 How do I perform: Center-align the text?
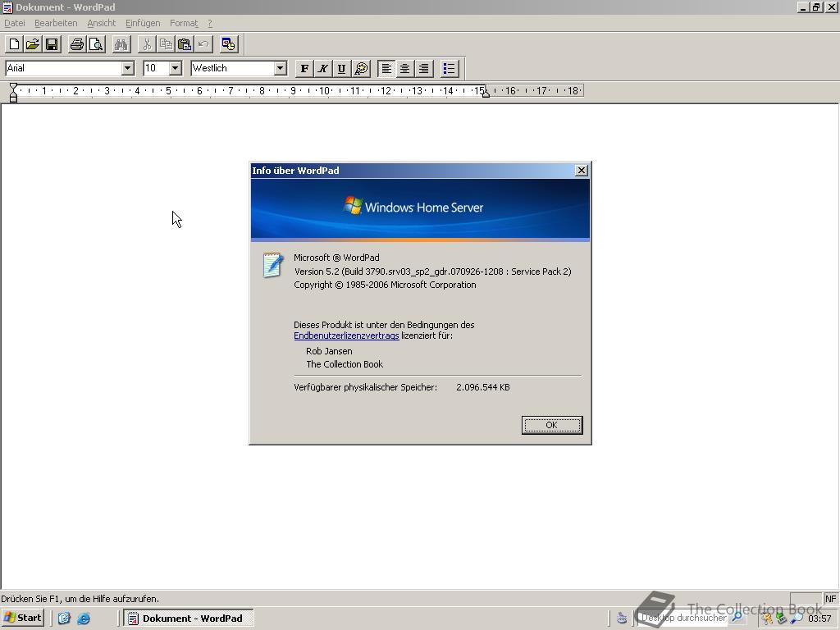coord(405,69)
